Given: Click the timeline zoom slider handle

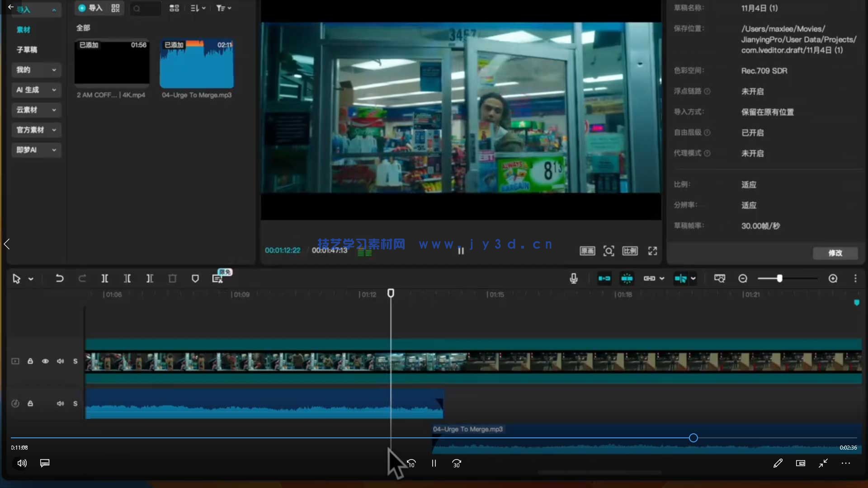Looking at the screenshot, I should point(779,278).
